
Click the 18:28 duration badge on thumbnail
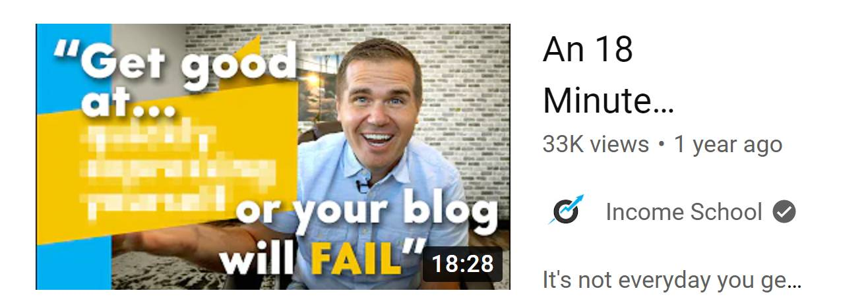point(462,264)
